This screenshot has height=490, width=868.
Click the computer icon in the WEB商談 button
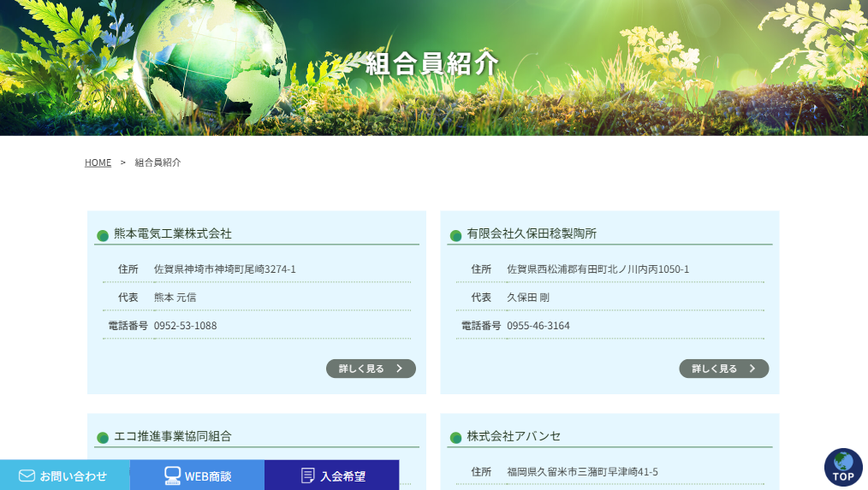(x=172, y=475)
